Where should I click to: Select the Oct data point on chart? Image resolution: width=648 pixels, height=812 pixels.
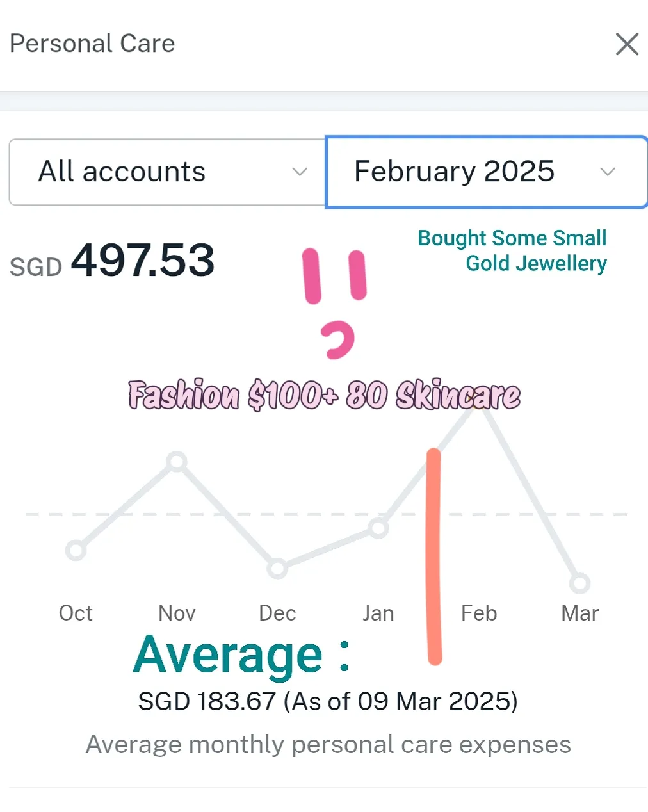click(76, 550)
